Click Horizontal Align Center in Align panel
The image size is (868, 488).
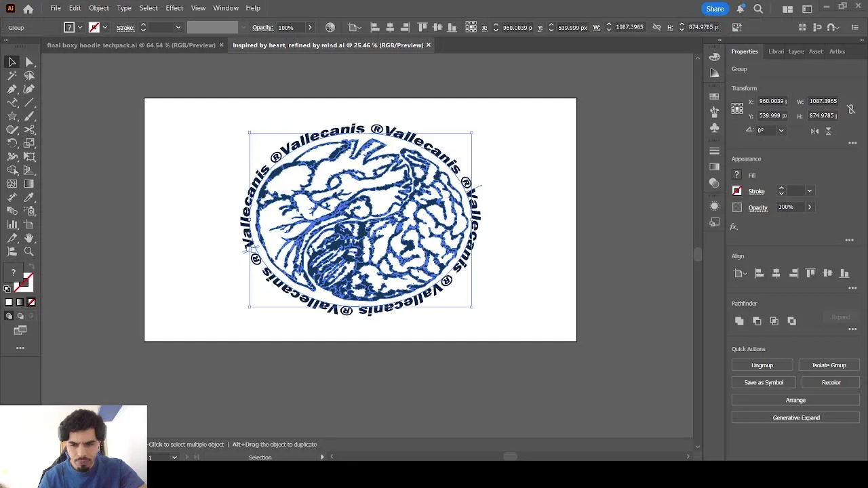776,273
